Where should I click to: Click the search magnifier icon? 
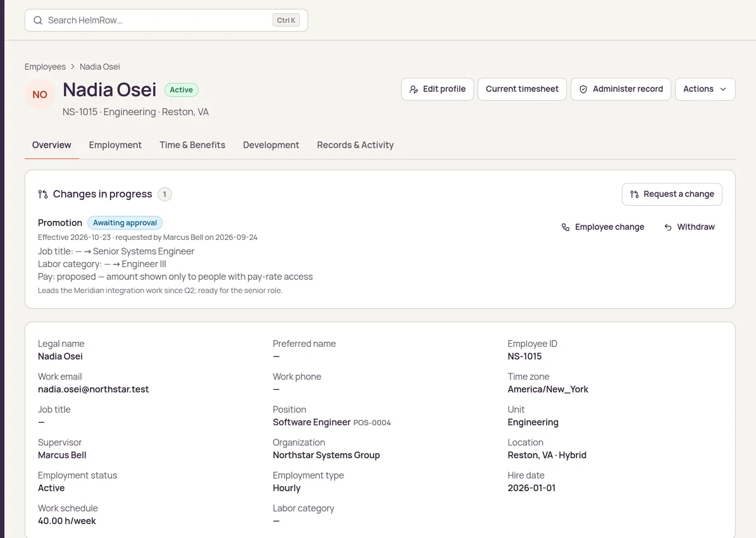37,20
